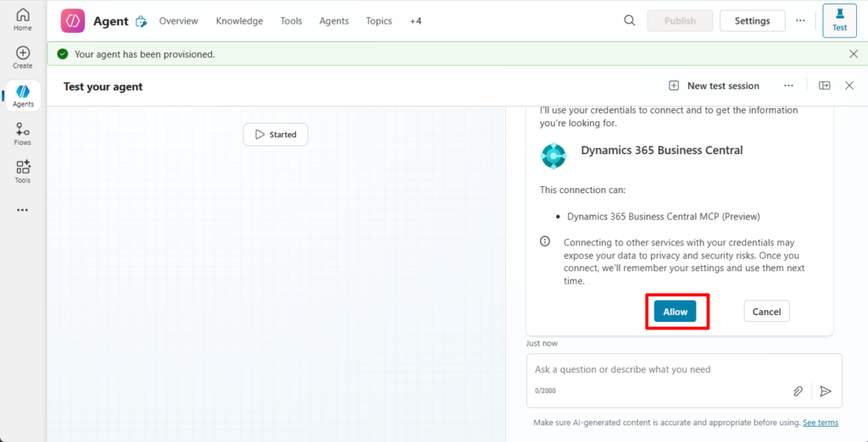Click the chat message input field

pyautogui.click(x=661, y=370)
